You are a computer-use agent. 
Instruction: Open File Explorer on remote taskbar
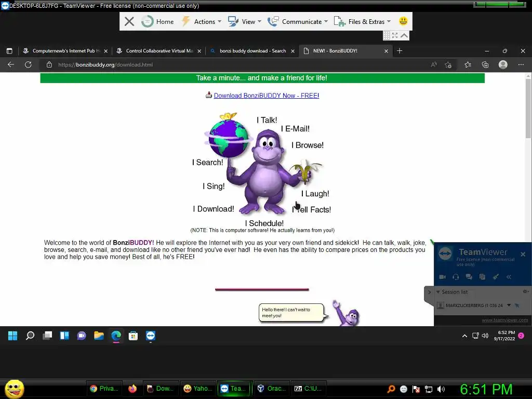(99, 336)
